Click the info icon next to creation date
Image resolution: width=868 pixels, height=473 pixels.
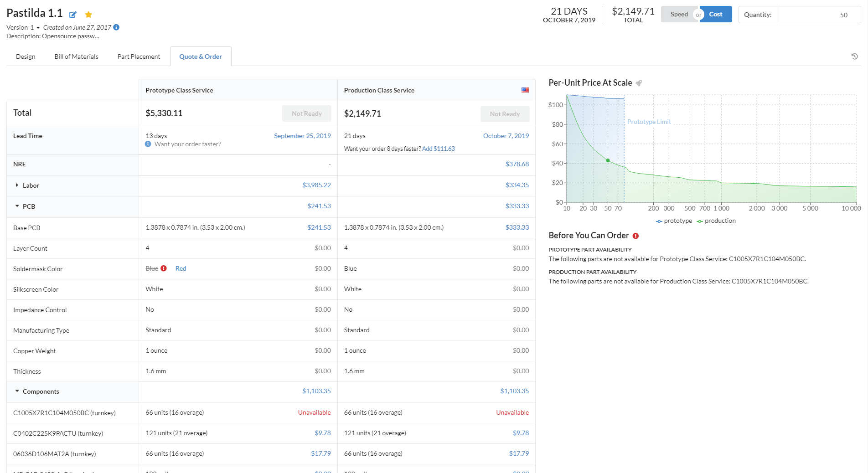point(116,27)
